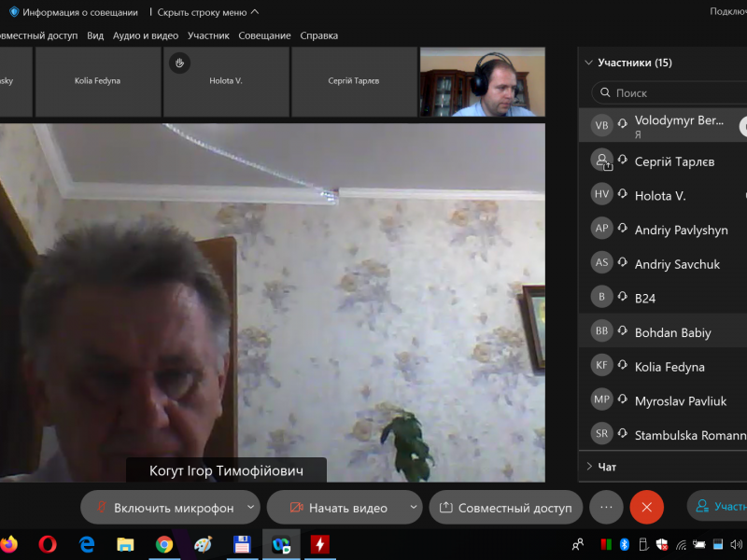Launch Opera browser from the taskbar
Image resolution: width=747 pixels, height=560 pixels.
coord(48,543)
